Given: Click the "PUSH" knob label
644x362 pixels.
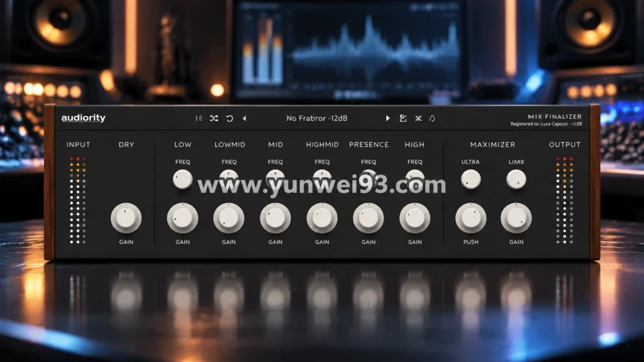Looking at the screenshot, I should tap(470, 242).
